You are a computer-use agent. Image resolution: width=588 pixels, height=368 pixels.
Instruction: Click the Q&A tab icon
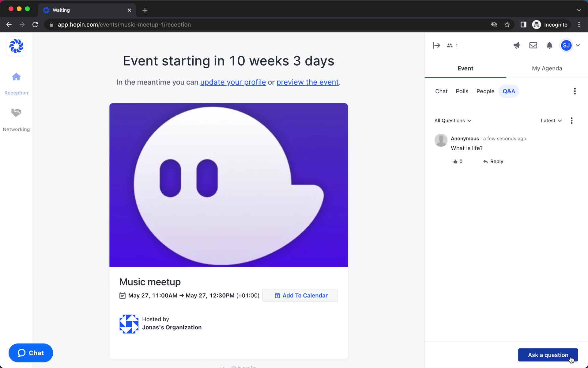(x=508, y=91)
